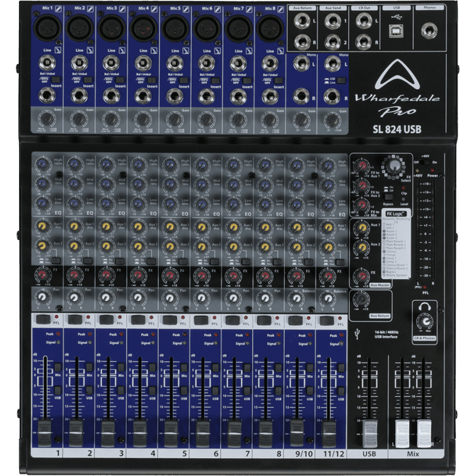Click channel 2 Peak LED
Screen dimensions: 476x476
(90, 334)
